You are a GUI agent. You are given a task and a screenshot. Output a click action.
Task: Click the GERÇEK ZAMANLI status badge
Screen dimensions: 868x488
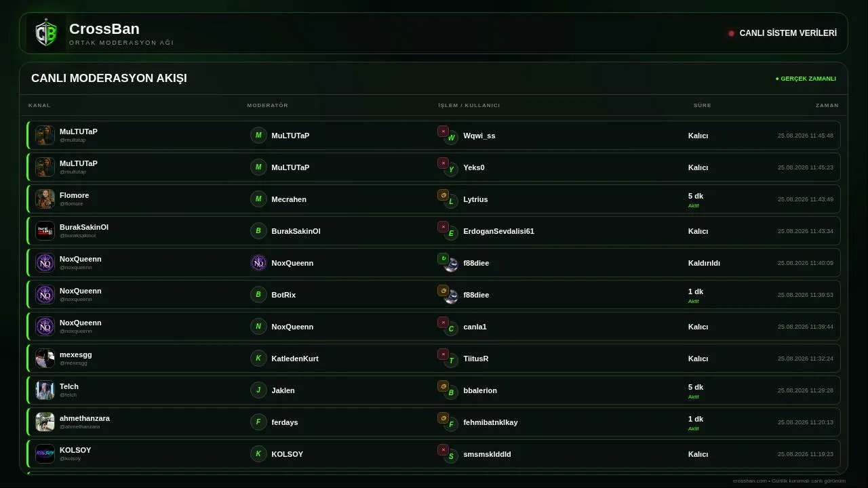pos(806,79)
